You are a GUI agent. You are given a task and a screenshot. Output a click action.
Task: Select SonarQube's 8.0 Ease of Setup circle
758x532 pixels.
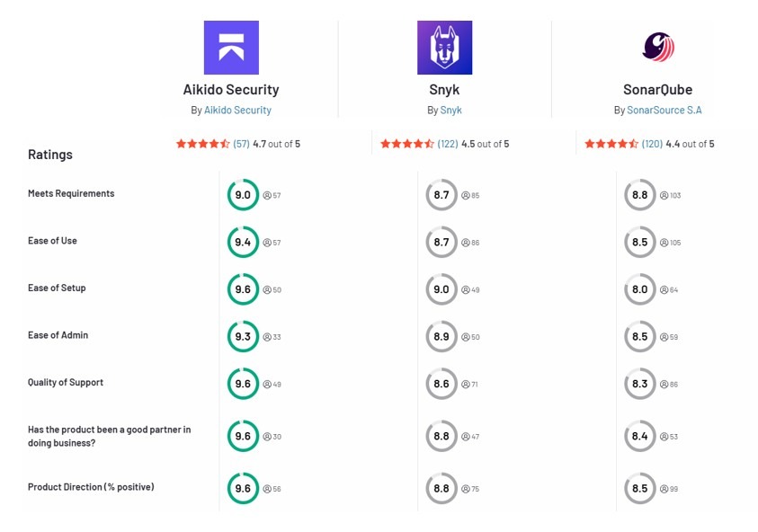pyautogui.click(x=639, y=289)
